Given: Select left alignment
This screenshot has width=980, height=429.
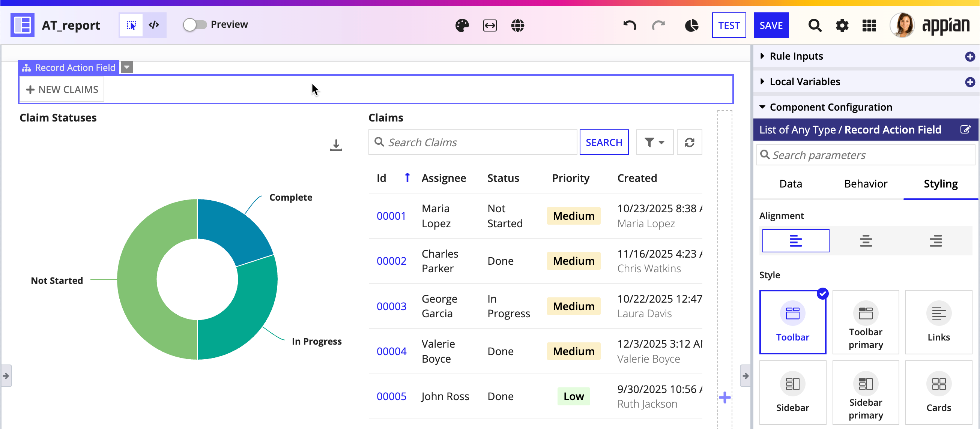Looking at the screenshot, I should (x=795, y=241).
